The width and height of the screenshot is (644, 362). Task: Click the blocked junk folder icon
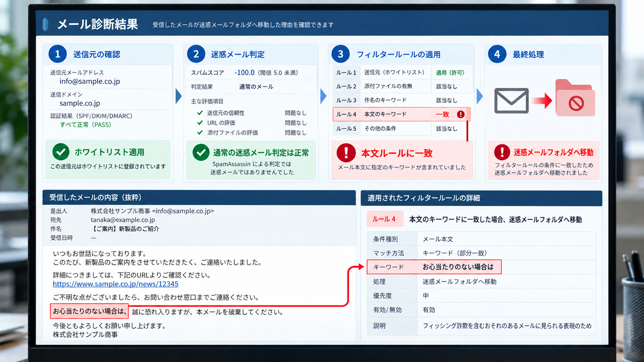pyautogui.click(x=575, y=98)
